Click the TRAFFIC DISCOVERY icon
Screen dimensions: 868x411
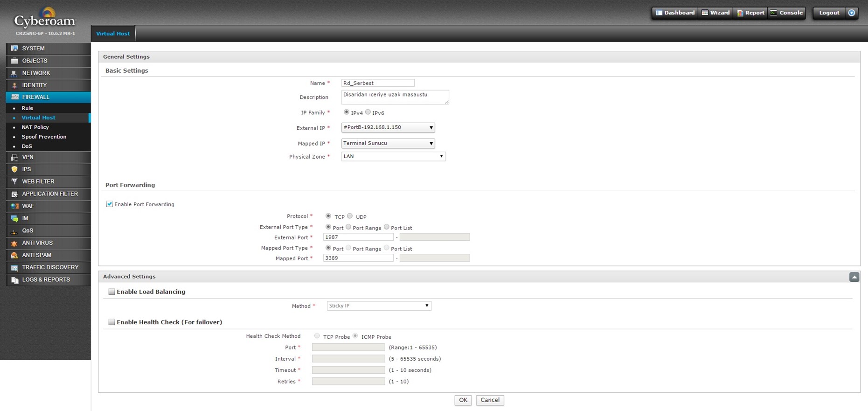(x=14, y=268)
